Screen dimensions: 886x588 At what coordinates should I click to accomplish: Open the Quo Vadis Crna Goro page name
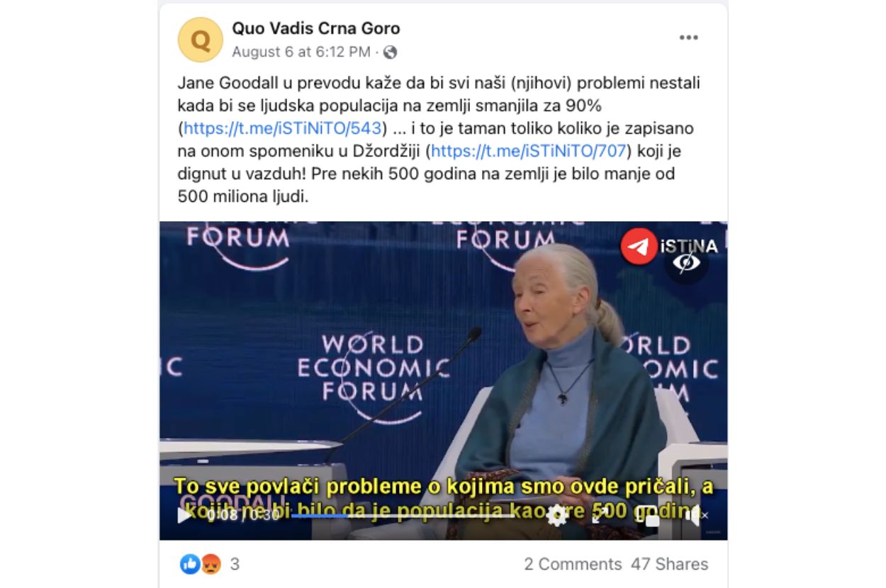coord(316,28)
